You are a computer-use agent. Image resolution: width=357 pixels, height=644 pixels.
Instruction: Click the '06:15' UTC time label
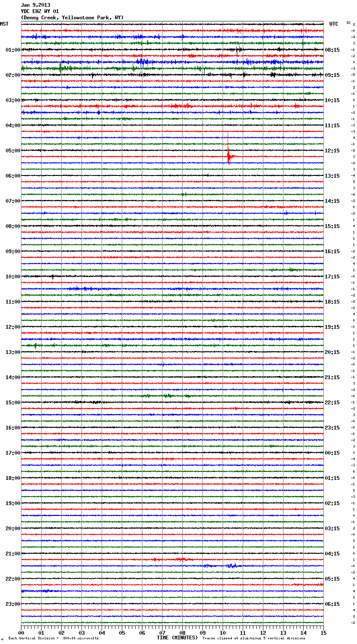tap(332, 604)
